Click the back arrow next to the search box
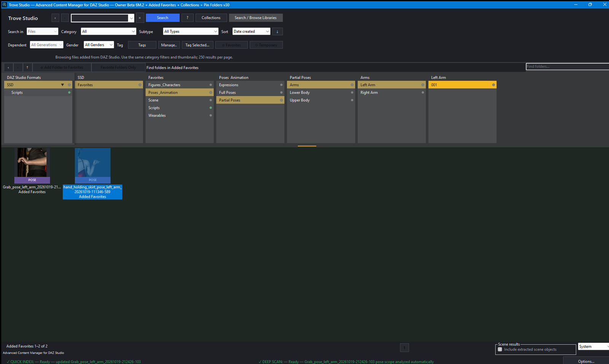 tap(55, 18)
